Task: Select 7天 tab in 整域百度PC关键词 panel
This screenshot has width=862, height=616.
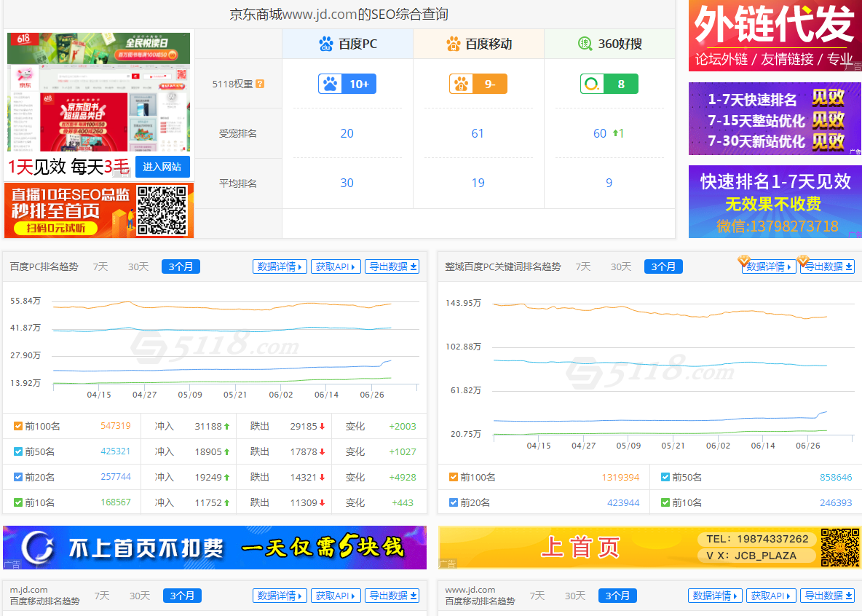Action: click(583, 266)
